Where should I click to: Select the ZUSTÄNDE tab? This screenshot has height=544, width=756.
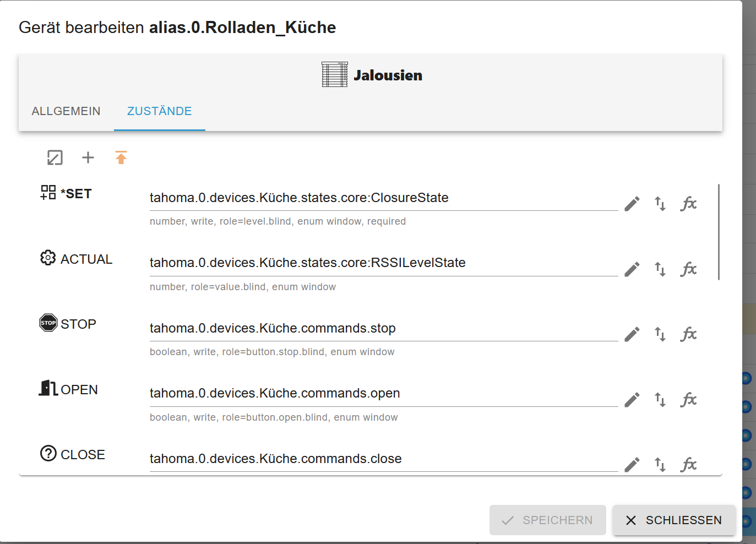coord(160,111)
